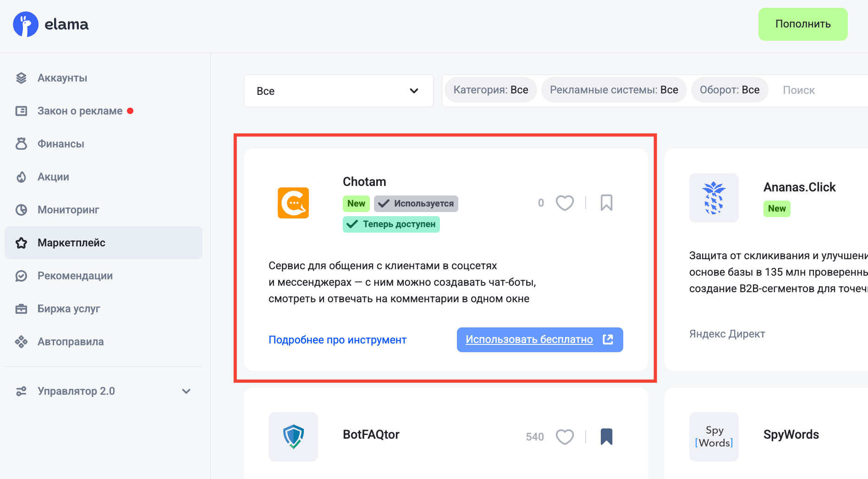The height and width of the screenshot is (479, 868).
Task: Expand the Управлятор 2.0 section
Action: point(186,391)
